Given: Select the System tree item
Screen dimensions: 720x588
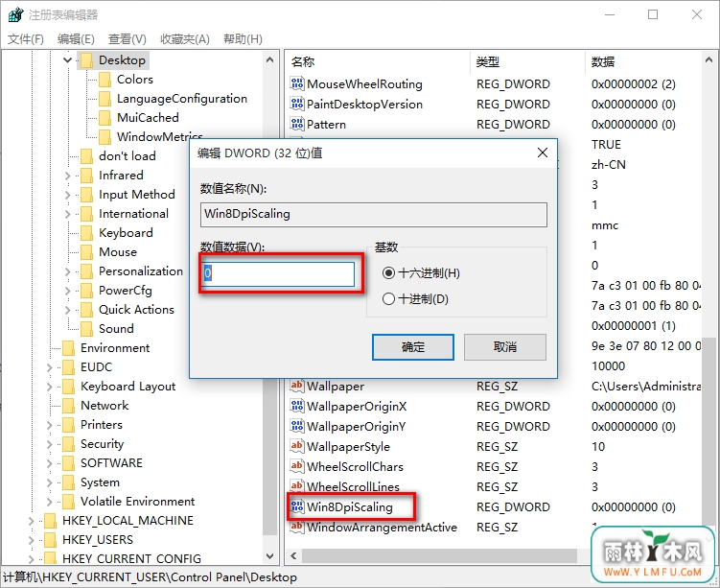Looking at the screenshot, I should coord(100,482).
